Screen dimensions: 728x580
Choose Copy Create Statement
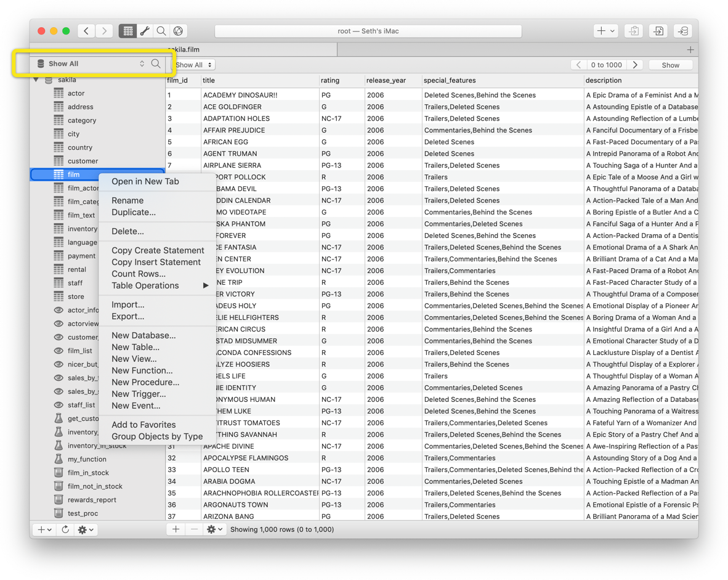click(158, 250)
